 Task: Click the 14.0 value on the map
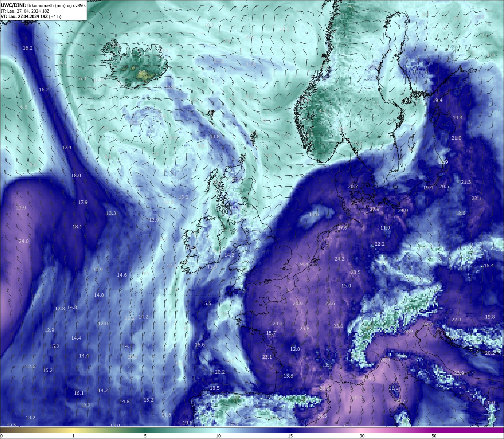pyautogui.click(x=99, y=295)
